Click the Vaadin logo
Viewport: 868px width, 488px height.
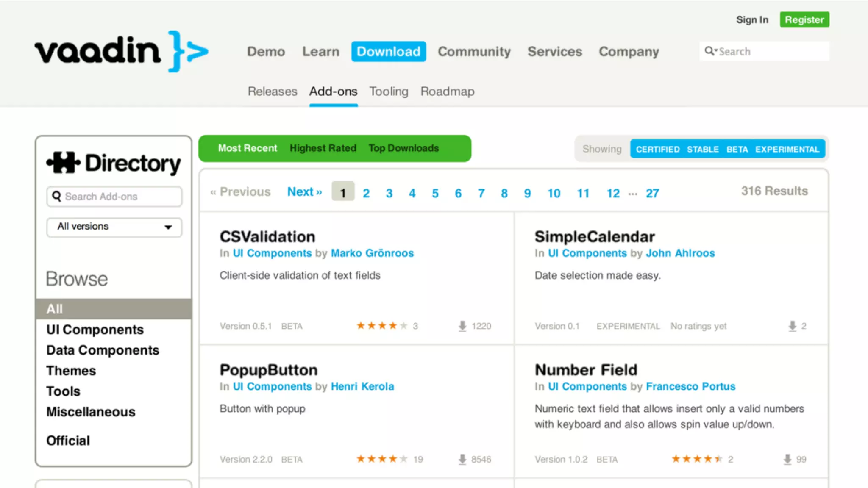click(121, 51)
